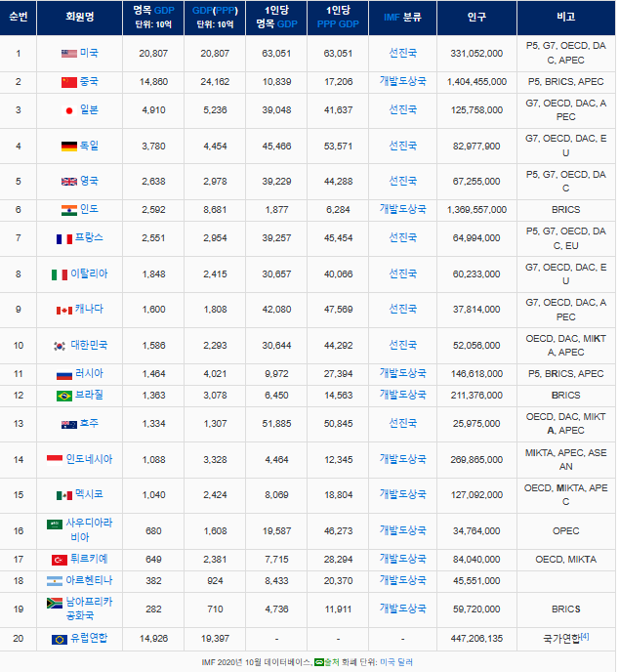Screen dimensions: 619x672
Task: Click the Canada flag icon
Action: click(64, 310)
